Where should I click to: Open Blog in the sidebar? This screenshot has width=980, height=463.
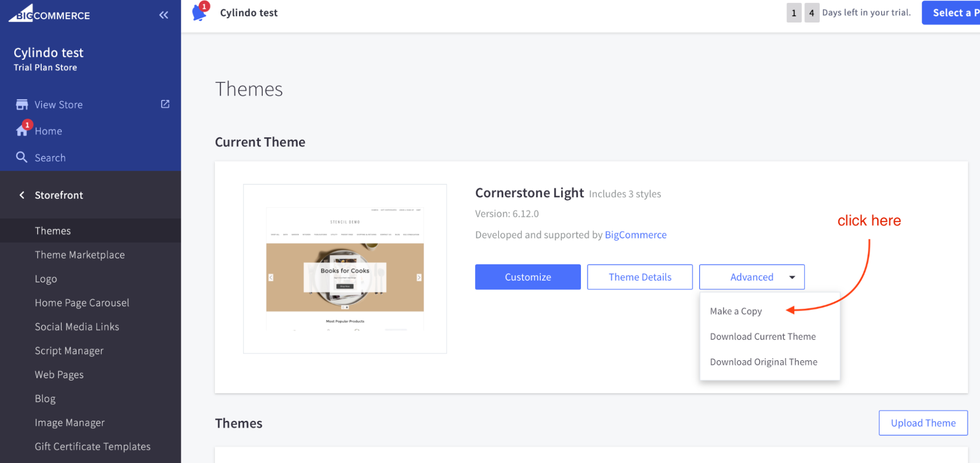click(x=45, y=399)
